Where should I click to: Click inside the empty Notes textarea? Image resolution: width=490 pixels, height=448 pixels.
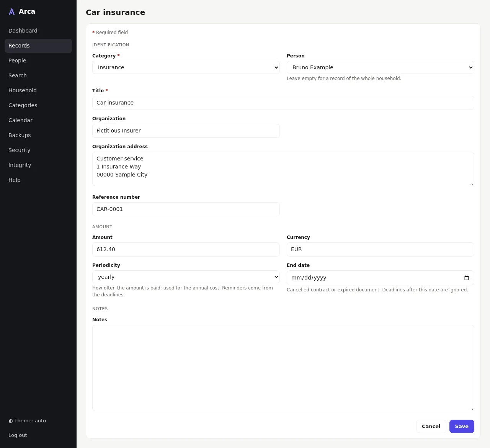(x=283, y=368)
